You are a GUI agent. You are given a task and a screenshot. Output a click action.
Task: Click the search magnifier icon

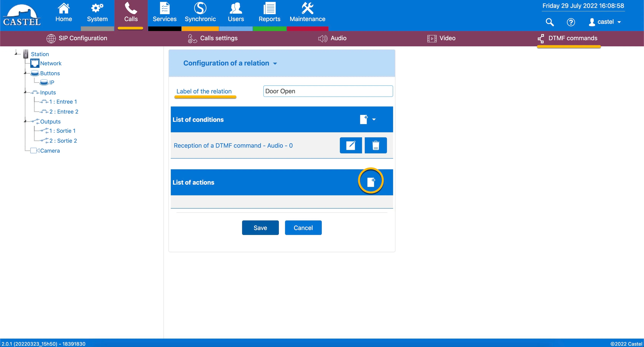pos(550,22)
